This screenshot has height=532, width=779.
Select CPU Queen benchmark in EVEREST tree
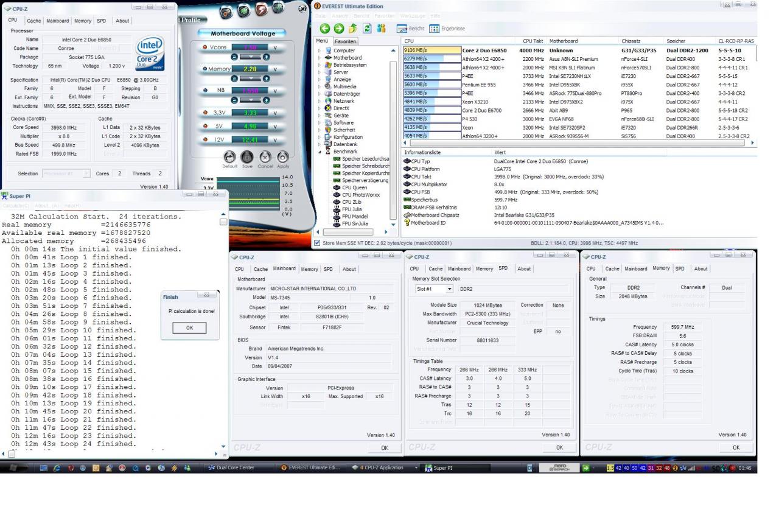[x=354, y=188]
